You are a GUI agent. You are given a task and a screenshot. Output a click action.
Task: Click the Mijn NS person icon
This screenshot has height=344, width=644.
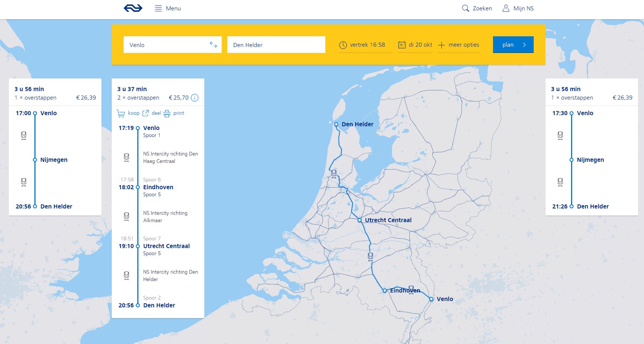coord(505,7)
